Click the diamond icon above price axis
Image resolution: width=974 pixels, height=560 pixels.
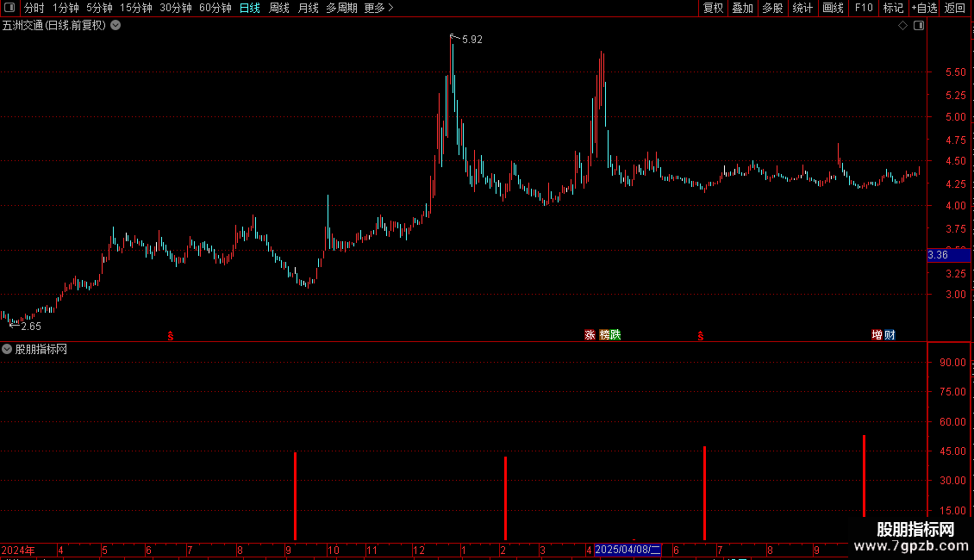[903, 26]
